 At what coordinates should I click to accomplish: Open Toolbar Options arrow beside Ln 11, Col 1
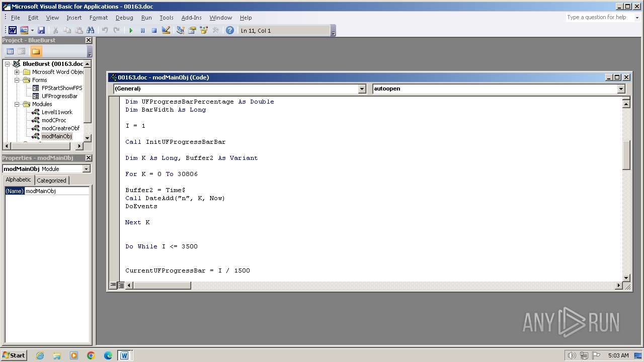(333, 31)
